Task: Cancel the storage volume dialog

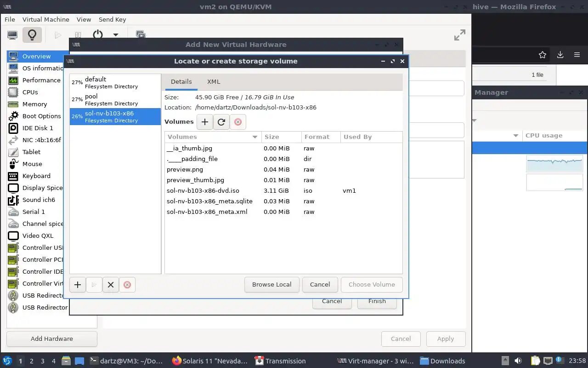Action: tap(320, 284)
